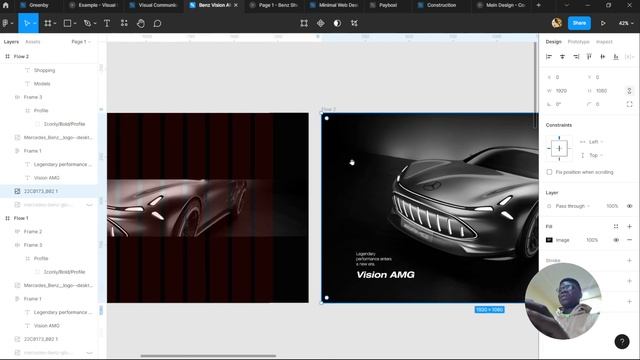640x360 pixels.
Task: Open Pen tool options arrow
Action: (95, 24)
